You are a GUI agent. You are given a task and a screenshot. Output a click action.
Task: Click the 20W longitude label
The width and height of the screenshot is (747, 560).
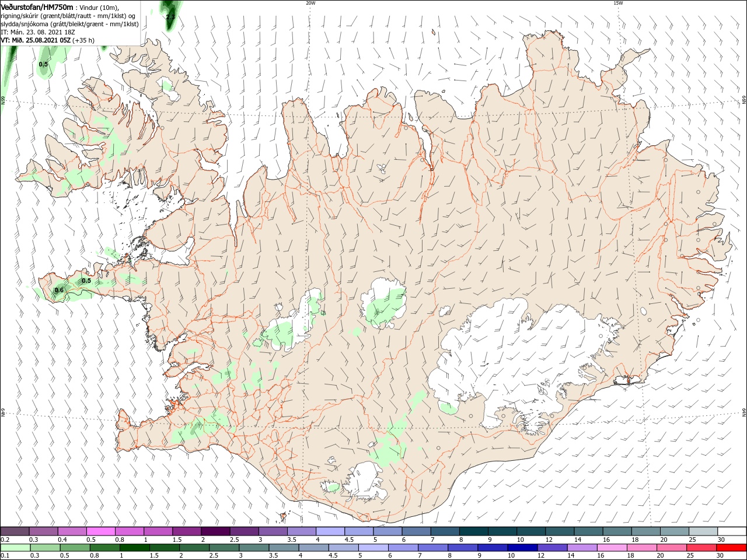point(310,3)
